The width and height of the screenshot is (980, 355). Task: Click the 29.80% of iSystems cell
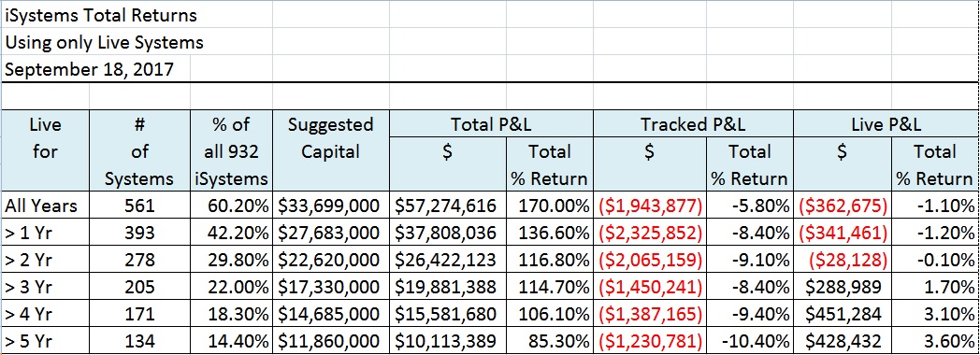point(231,260)
